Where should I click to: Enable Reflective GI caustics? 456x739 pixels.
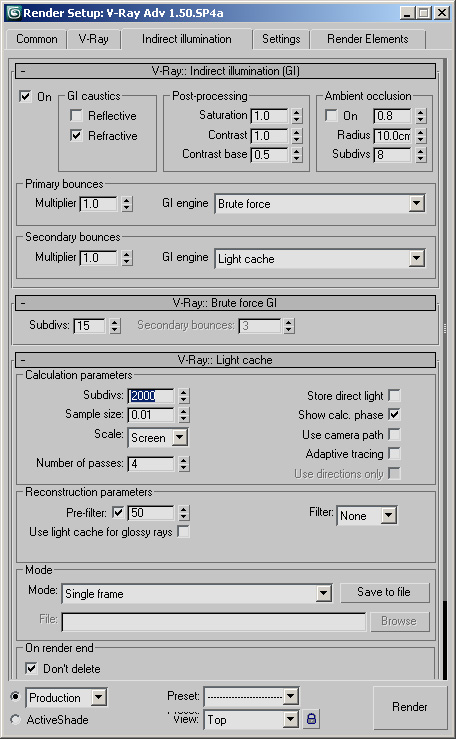click(76, 115)
